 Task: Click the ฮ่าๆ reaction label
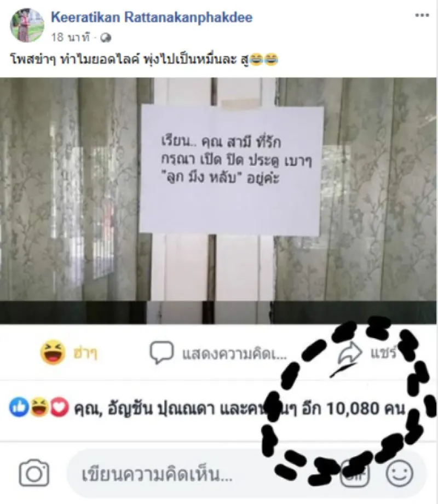[x=85, y=353]
